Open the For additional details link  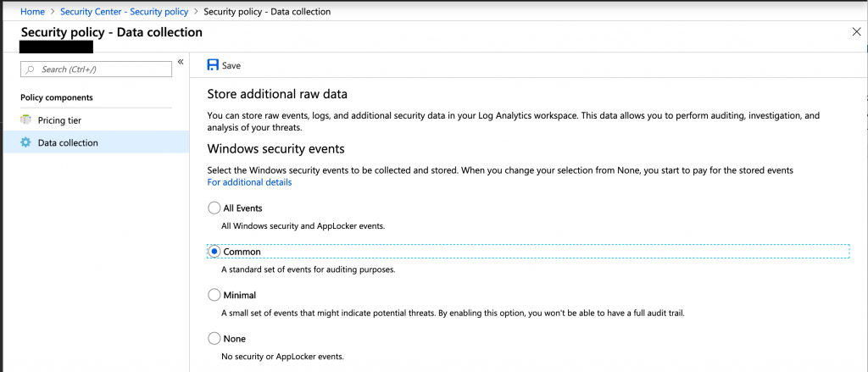pos(250,182)
